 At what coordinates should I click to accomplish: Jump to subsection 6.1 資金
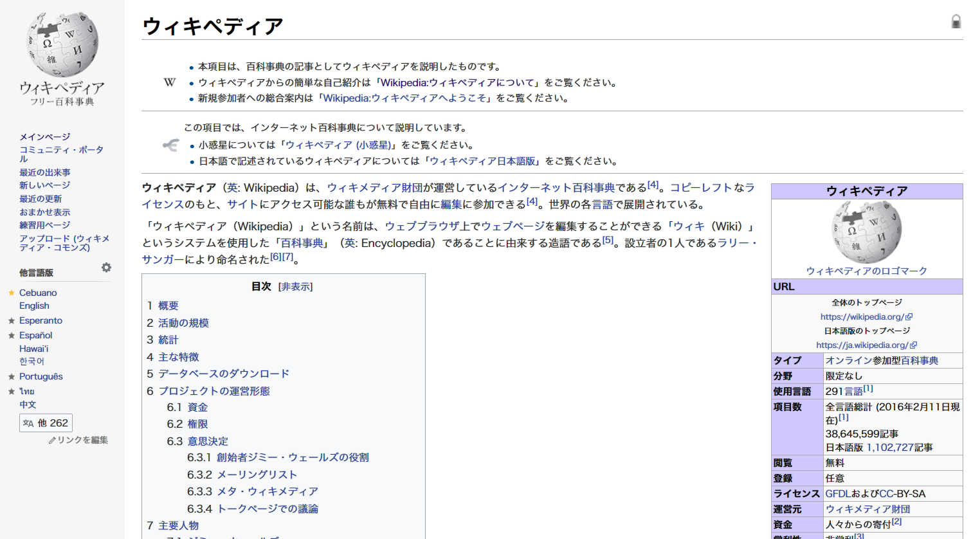pos(197,407)
